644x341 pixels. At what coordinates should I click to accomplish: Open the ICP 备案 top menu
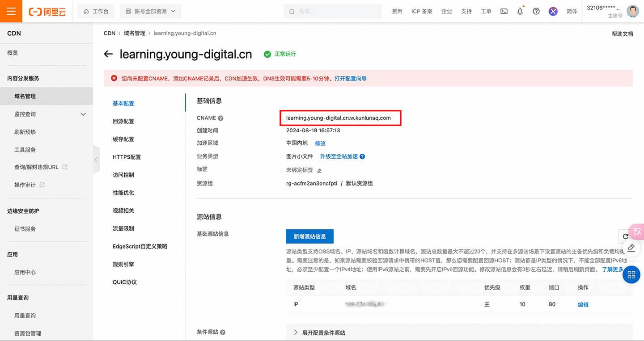pos(422,12)
